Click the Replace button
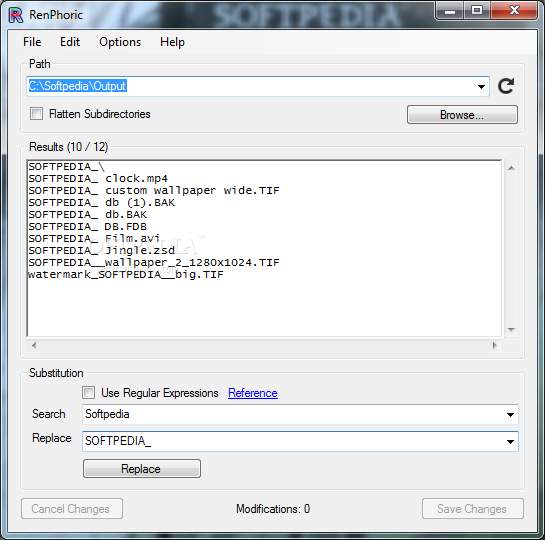 (x=142, y=469)
